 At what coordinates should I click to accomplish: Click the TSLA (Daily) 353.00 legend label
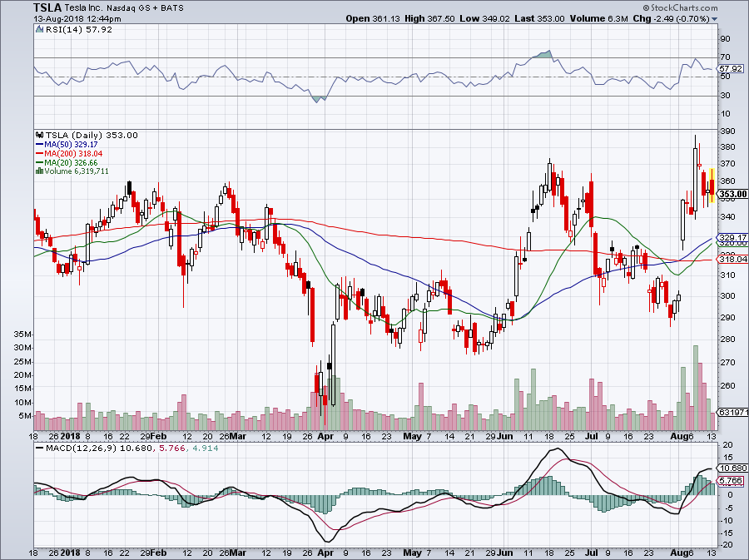(92, 135)
